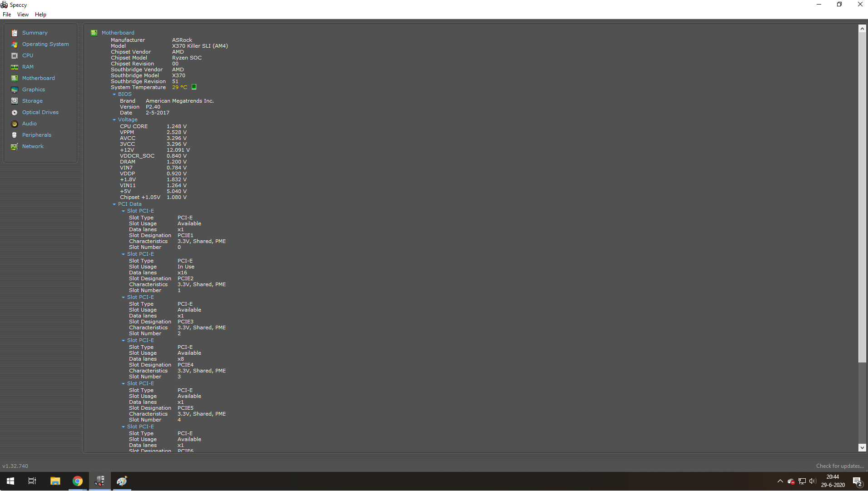
Task: Open the Windows Start menu
Action: point(10,481)
